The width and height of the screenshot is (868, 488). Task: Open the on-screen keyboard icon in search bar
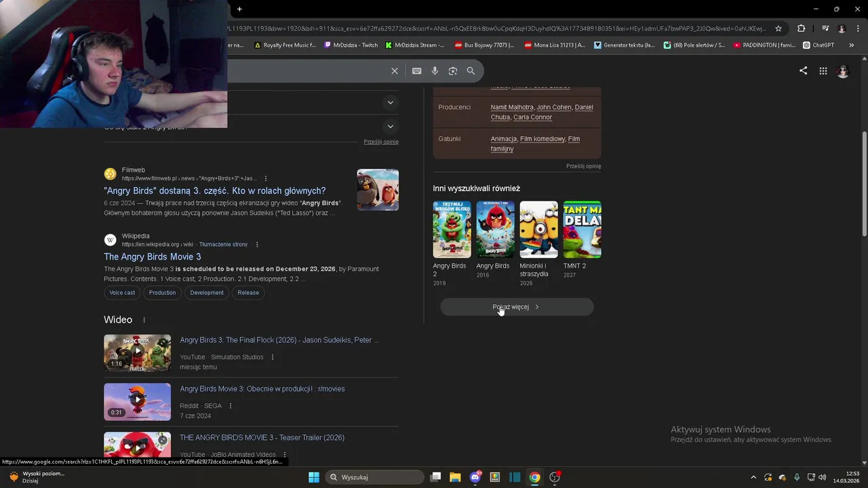(416, 70)
